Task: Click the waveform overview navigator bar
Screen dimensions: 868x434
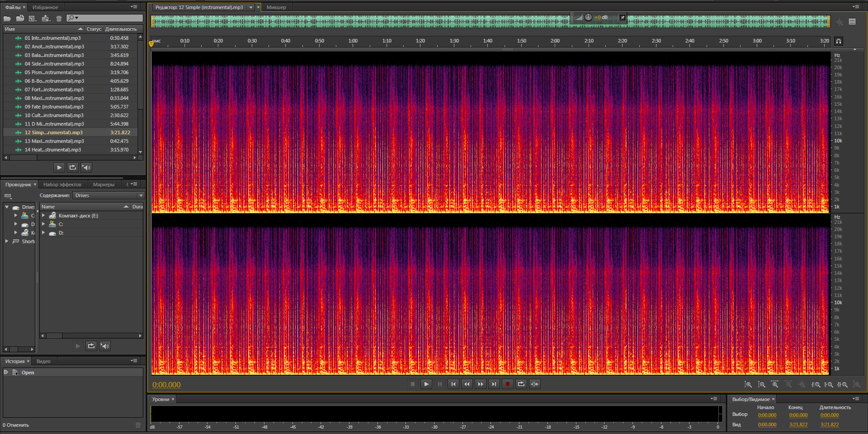Action: [x=491, y=21]
